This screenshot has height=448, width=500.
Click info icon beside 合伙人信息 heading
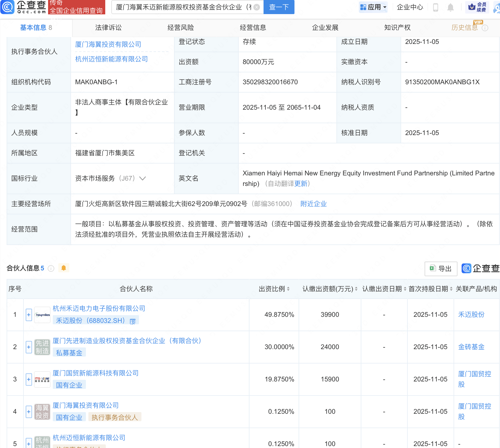pyautogui.click(x=51, y=268)
